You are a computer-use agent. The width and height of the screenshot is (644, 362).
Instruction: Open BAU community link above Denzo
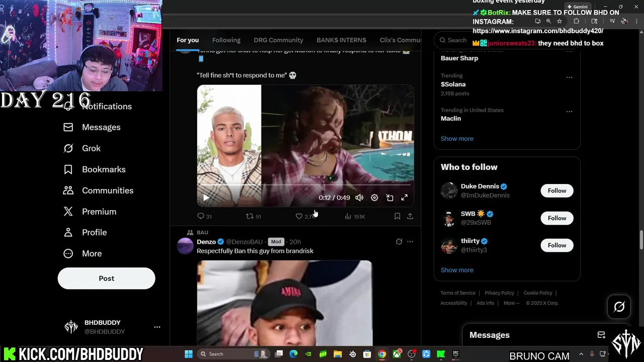[202, 232]
